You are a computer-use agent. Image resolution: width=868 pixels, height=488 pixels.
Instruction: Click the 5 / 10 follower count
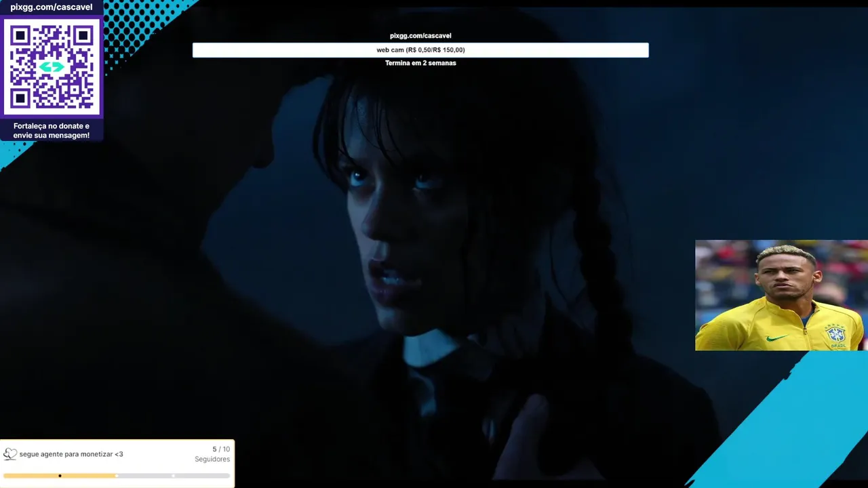(x=221, y=449)
